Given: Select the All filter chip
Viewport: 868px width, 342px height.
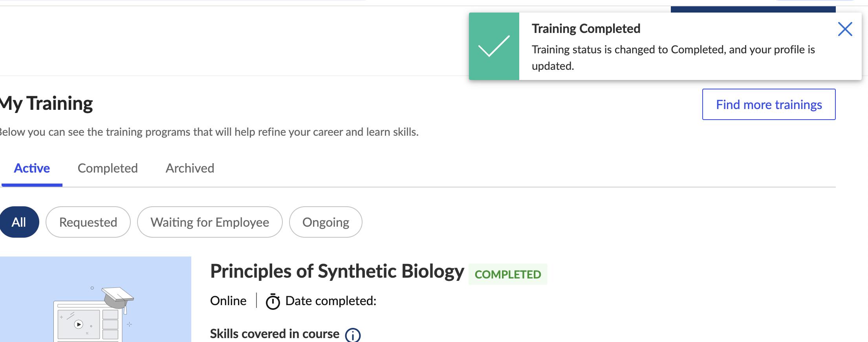Looking at the screenshot, I should pos(19,222).
